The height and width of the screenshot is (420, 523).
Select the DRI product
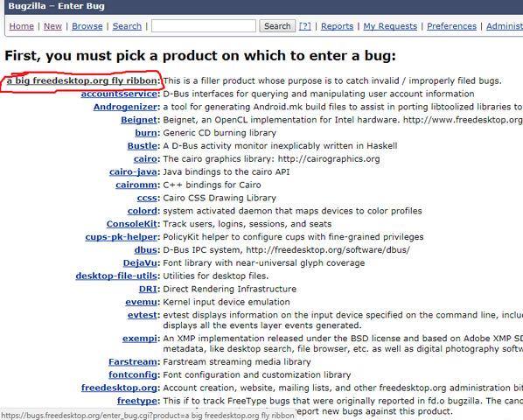148,289
